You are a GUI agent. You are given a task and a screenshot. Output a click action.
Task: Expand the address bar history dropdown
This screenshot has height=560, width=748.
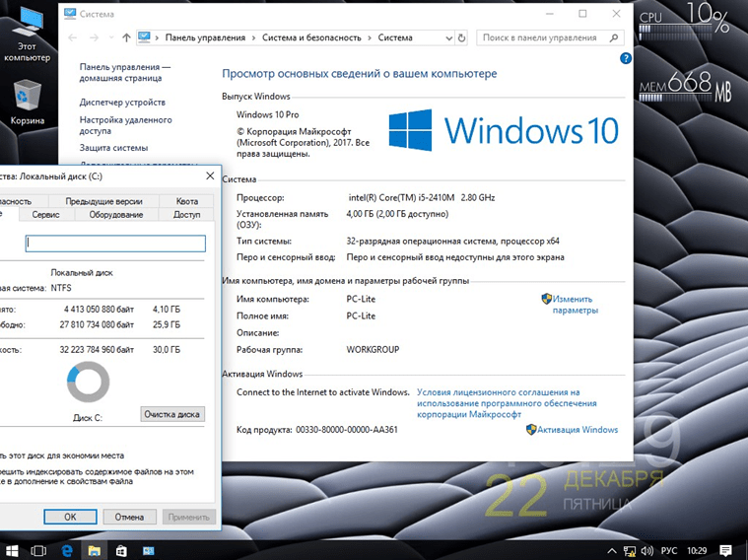pyautogui.click(x=446, y=37)
